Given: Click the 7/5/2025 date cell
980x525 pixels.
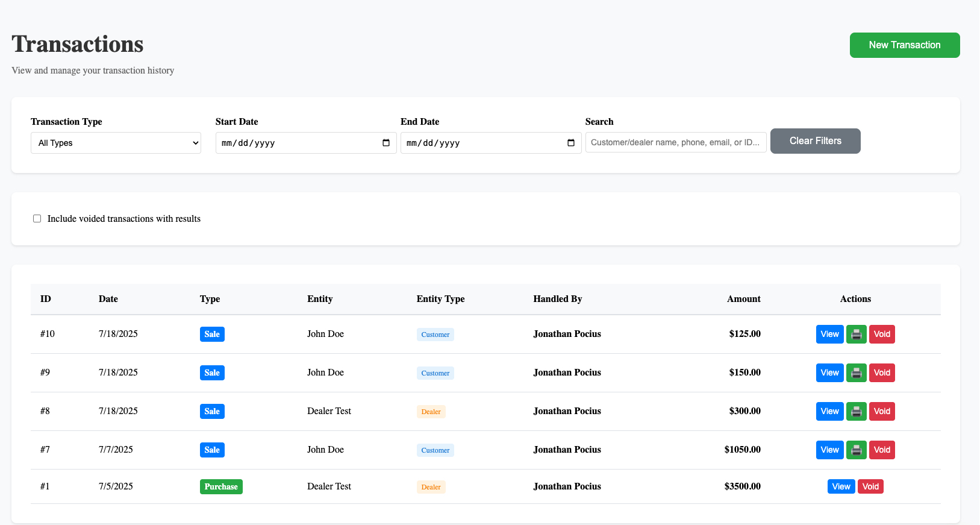Looking at the screenshot, I should tap(116, 486).
